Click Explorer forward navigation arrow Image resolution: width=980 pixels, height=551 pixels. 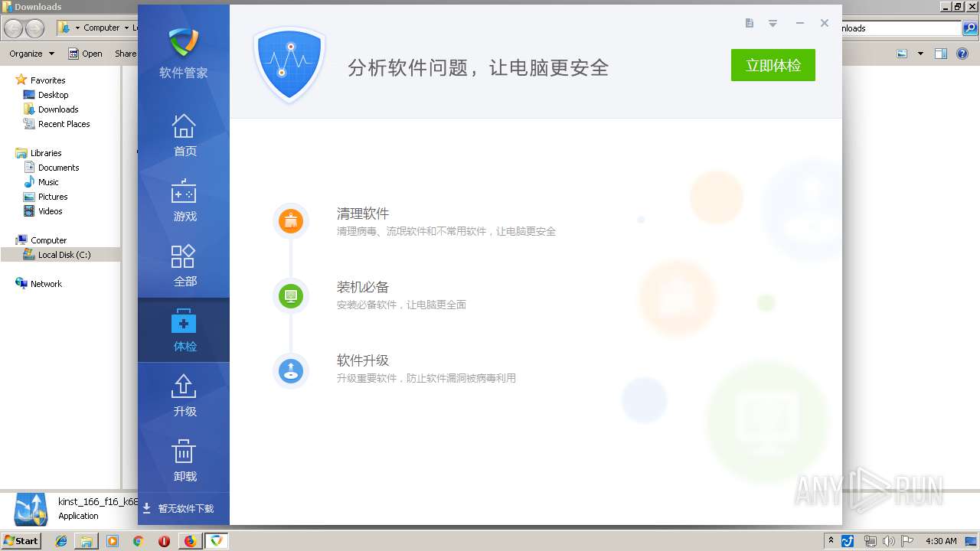coord(35,28)
